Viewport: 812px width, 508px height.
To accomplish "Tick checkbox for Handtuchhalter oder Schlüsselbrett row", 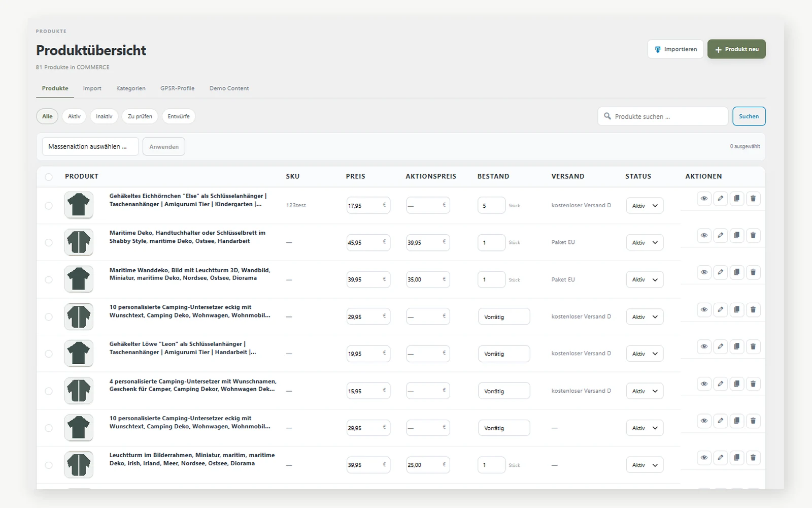I will (x=49, y=243).
